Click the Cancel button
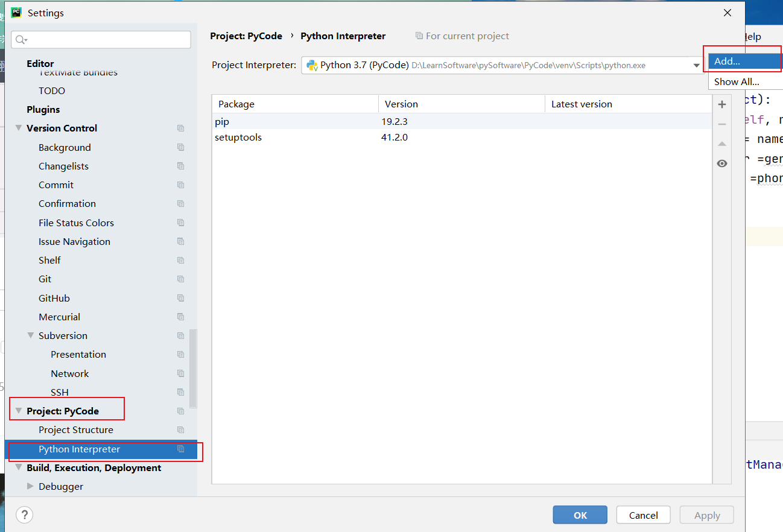Screen dimensions: 783x532 (x=644, y=515)
